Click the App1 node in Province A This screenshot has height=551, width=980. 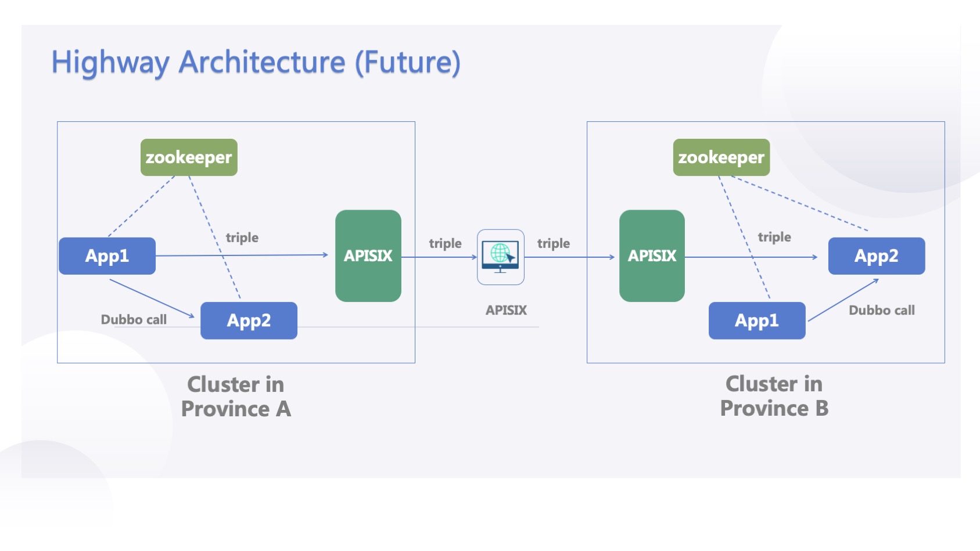coord(107,255)
